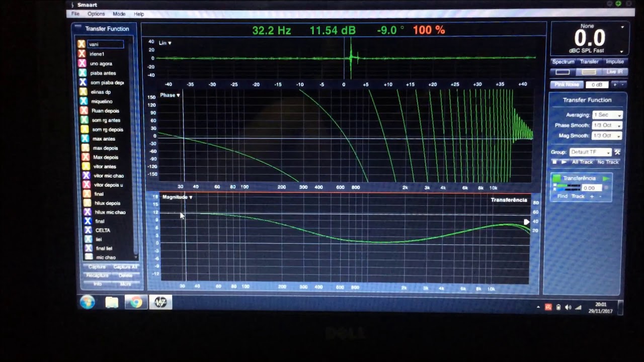Click the green Transferência trace color square
The height and width of the screenshot is (362, 644).
(x=556, y=178)
